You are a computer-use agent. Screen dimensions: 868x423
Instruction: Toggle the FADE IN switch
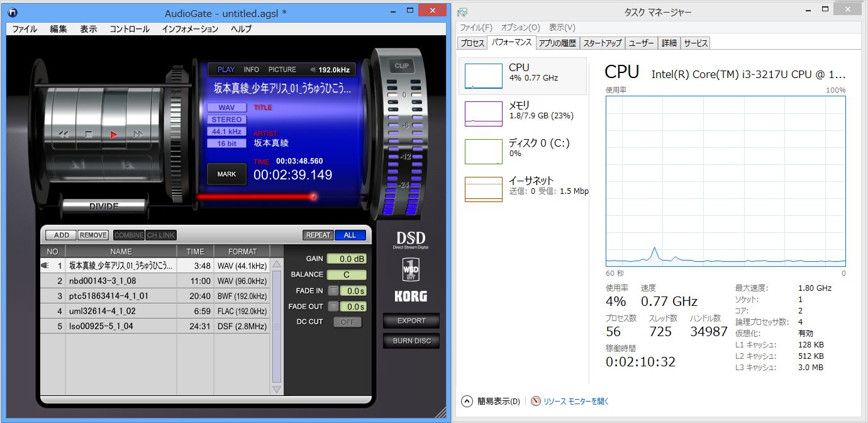point(333,291)
